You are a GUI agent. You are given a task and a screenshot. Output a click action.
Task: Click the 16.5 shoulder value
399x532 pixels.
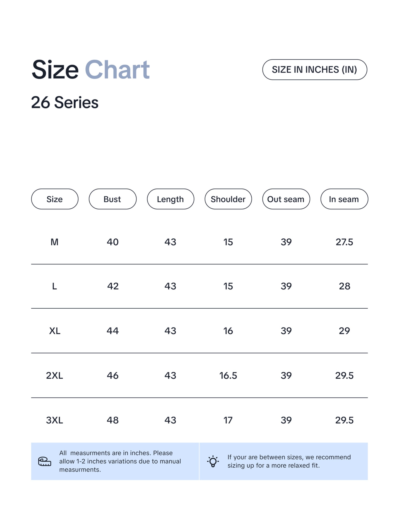pos(228,376)
